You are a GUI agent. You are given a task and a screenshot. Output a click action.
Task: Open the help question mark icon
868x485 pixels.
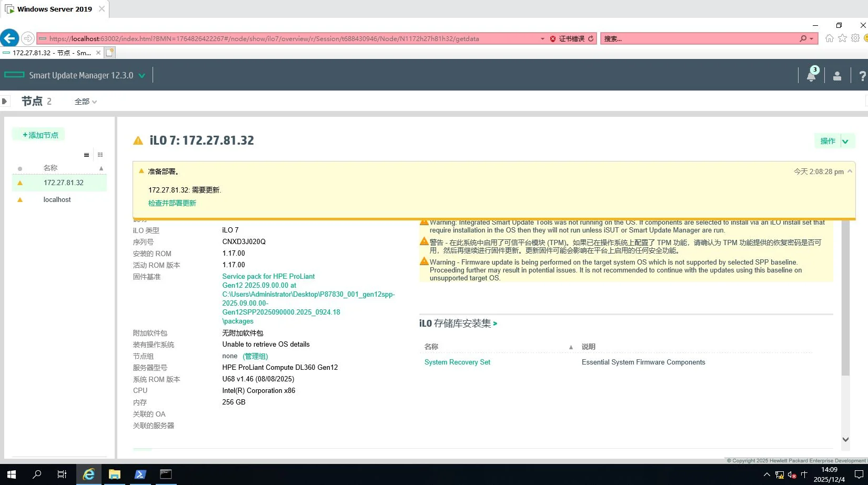(862, 76)
